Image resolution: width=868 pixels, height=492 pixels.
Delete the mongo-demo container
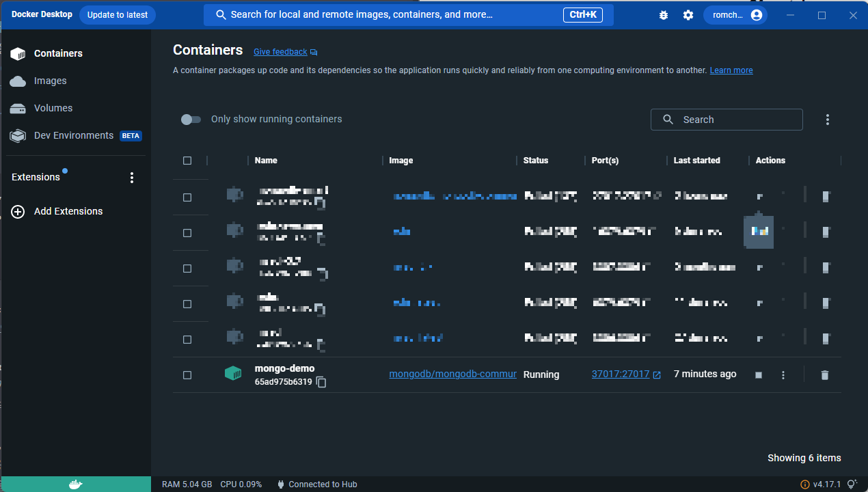click(x=825, y=375)
